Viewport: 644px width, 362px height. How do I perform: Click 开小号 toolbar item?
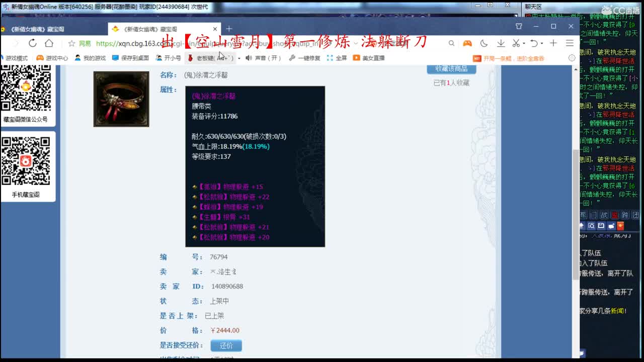click(168, 58)
